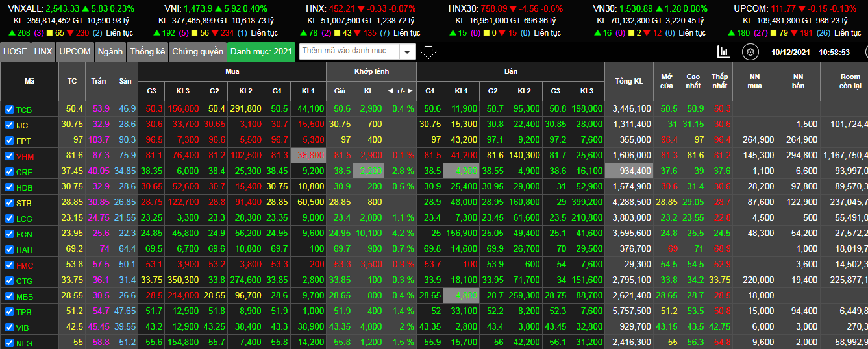Click the CRE total volume cell 934,400
Screen dimensions: 868x349
pyautogui.click(x=629, y=171)
